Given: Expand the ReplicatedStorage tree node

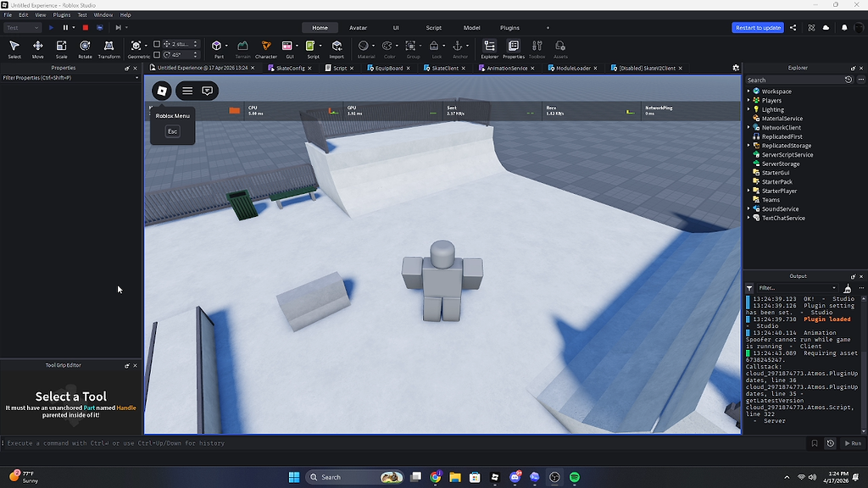Looking at the screenshot, I should 748,146.
